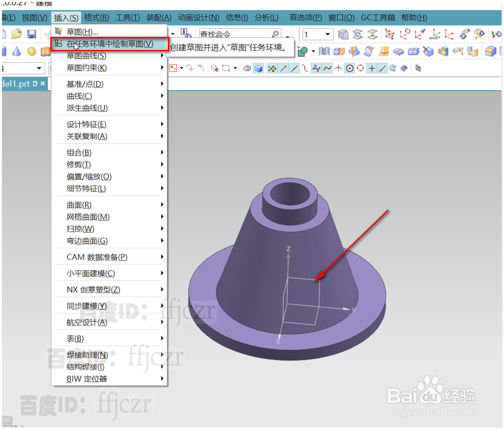Toggle Quadrant Point snap

[x=360, y=68]
